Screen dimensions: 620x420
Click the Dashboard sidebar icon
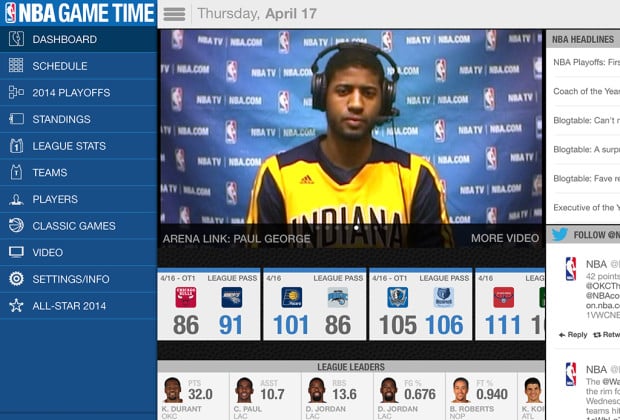click(x=16, y=39)
